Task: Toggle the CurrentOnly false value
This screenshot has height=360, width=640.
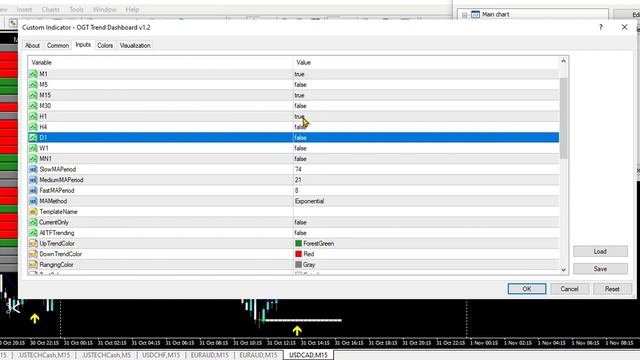Action: (300, 222)
